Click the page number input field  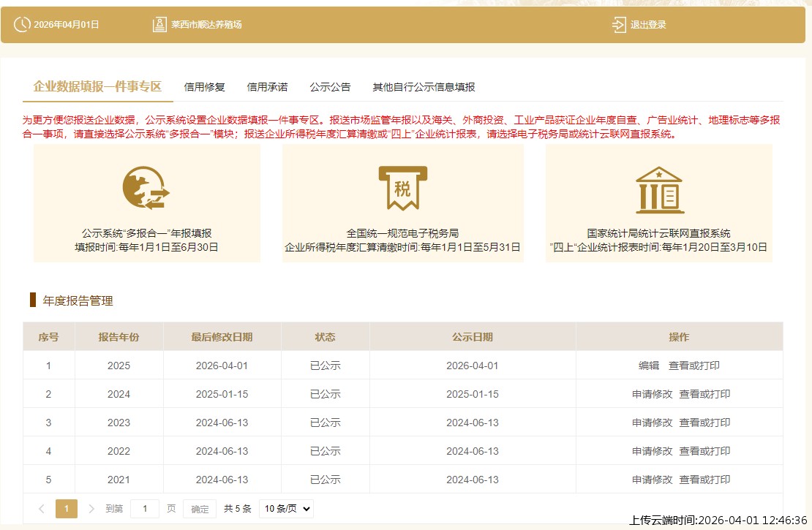144,508
